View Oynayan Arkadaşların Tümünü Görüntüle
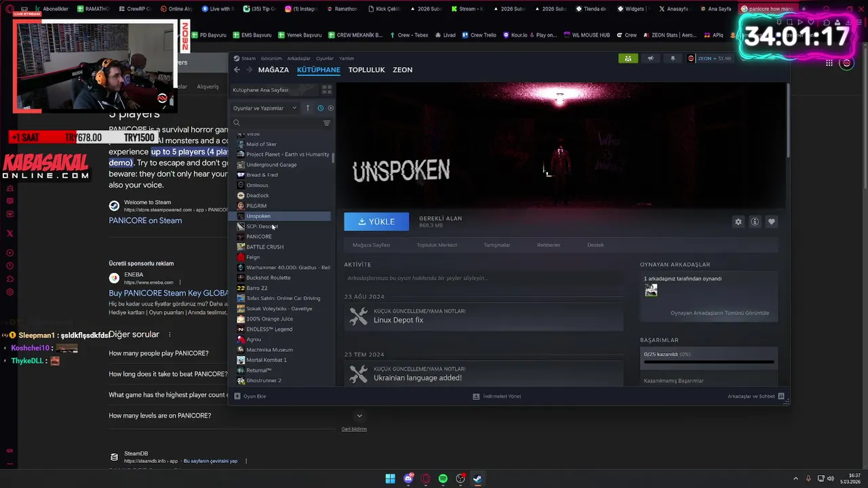868x488 pixels. (x=719, y=313)
